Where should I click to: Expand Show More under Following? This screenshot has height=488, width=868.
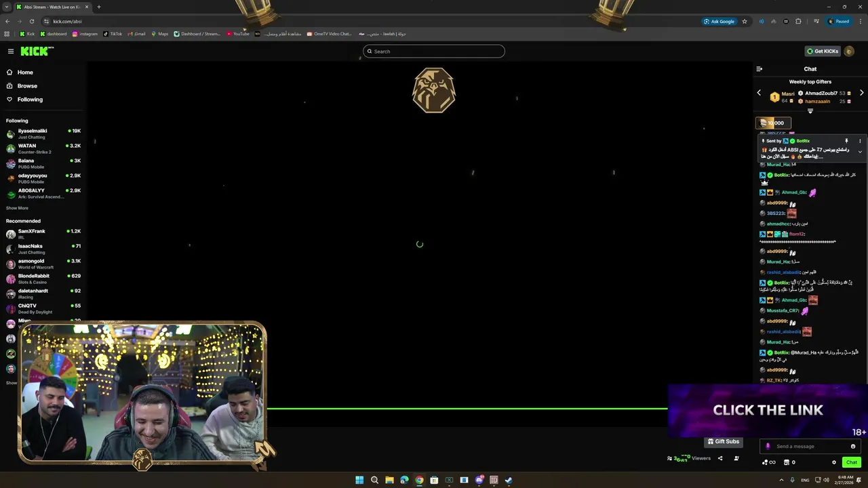tap(17, 208)
